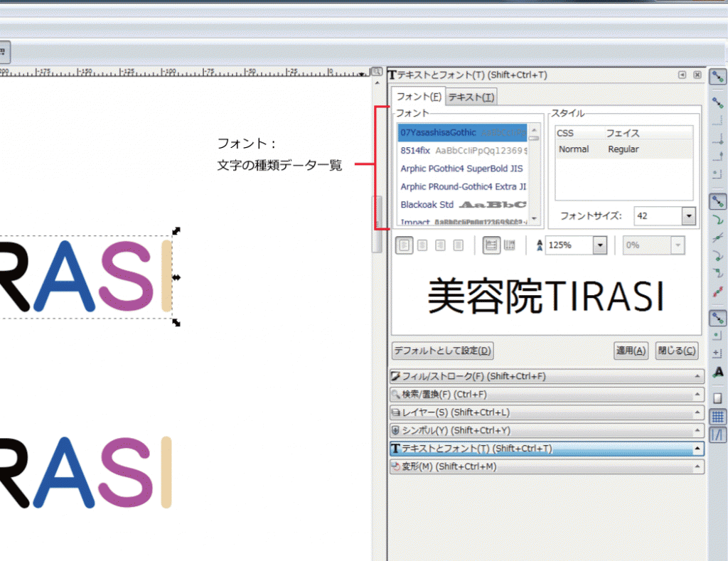Click the 閉じる close button

point(677,351)
